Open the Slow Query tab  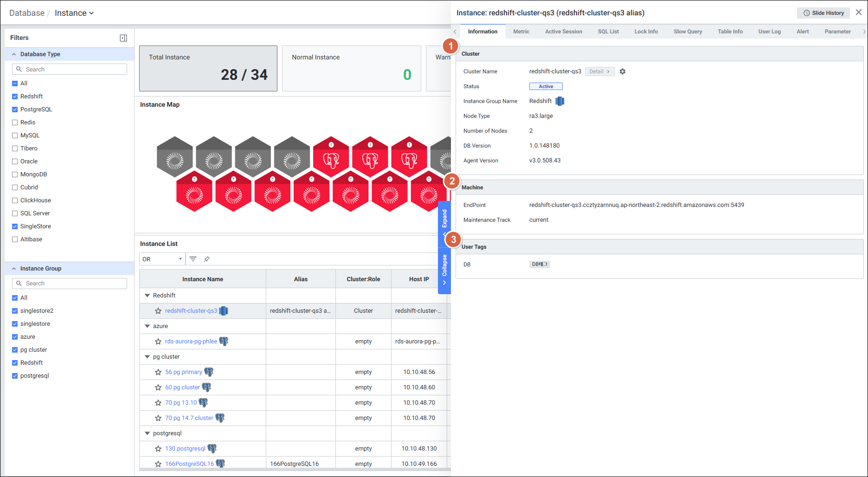click(x=688, y=32)
